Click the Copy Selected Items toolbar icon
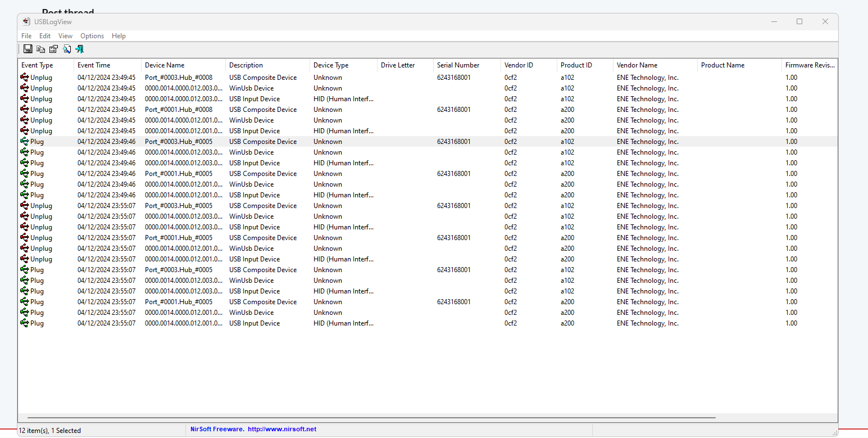This screenshot has height=438, width=868. click(40, 49)
